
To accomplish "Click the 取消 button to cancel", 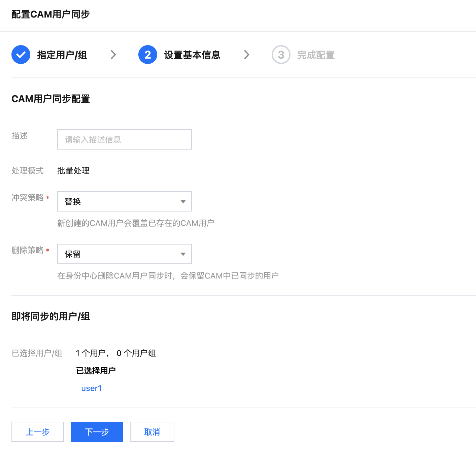I will click(x=152, y=432).
